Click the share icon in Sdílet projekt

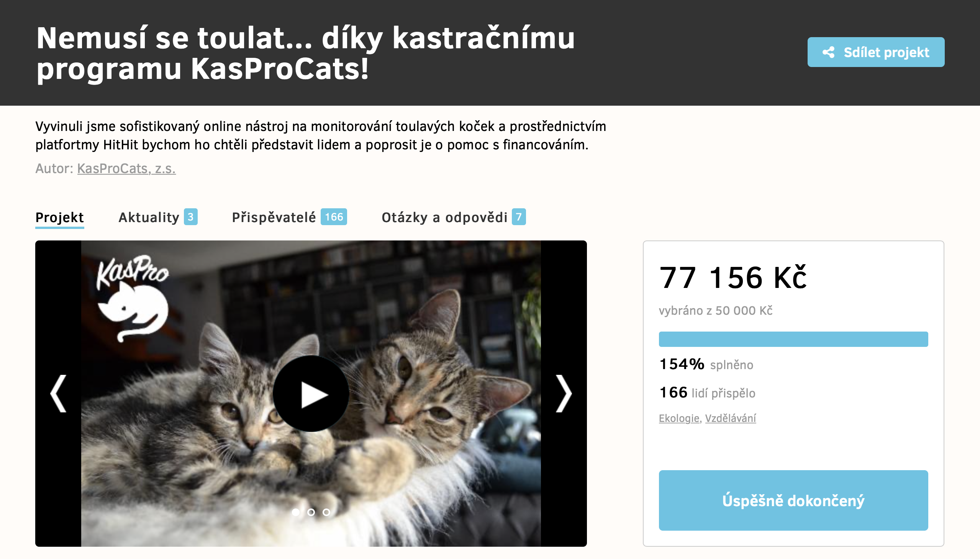(828, 52)
